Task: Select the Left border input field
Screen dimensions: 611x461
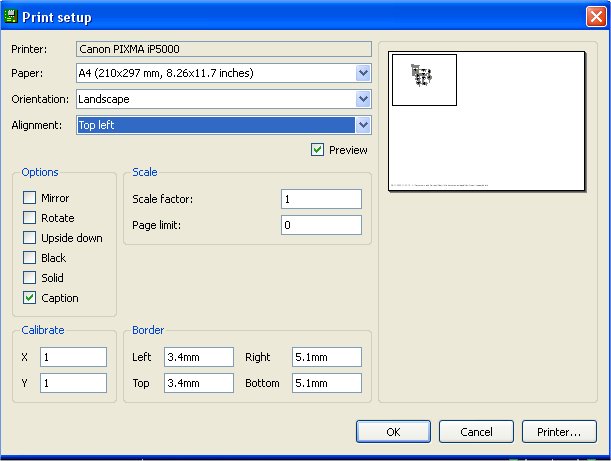Action: [198, 357]
